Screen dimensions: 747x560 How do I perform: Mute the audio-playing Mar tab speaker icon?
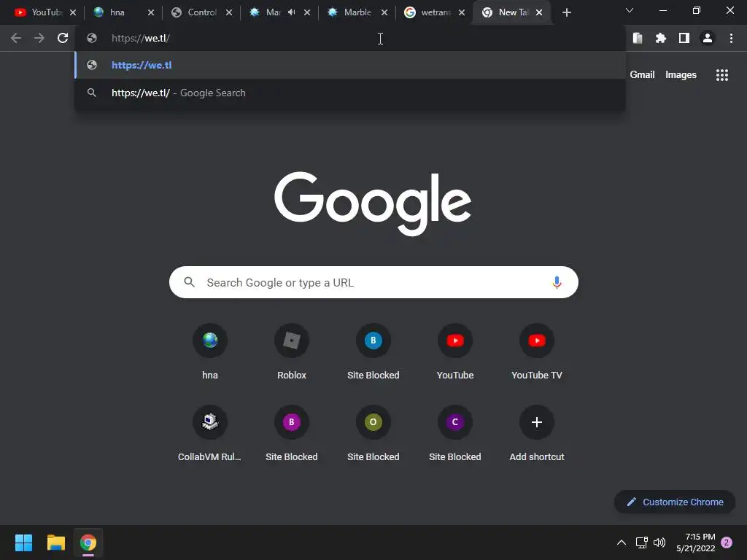coord(292,12)
